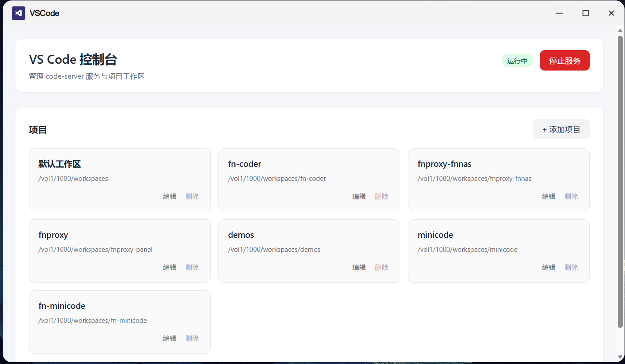Viewport: 625px width, 364px height.
Task: Edit the demos project
Action: coord(359,267)
